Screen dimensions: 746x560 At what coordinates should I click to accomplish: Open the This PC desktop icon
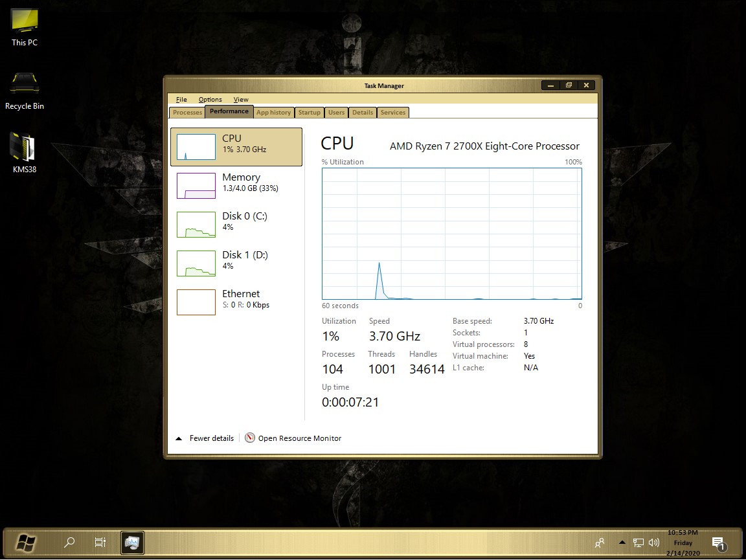[24, 28]
